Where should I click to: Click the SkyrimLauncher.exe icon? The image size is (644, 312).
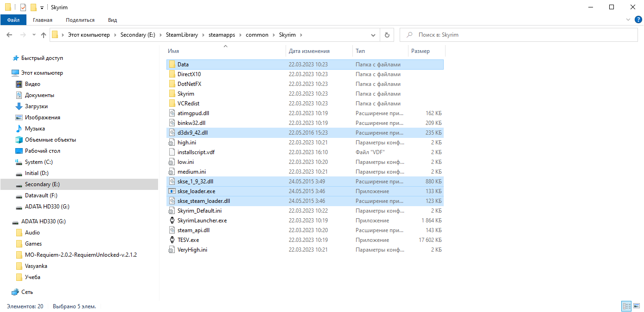click(x=172, y=221)
